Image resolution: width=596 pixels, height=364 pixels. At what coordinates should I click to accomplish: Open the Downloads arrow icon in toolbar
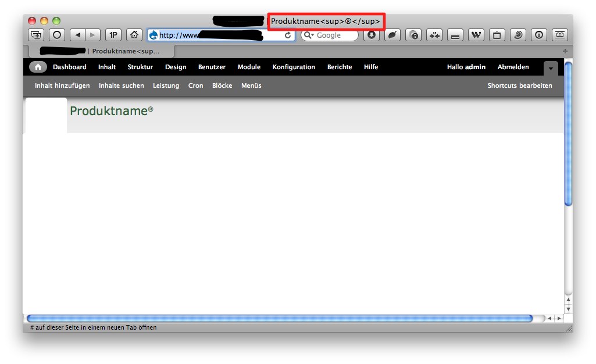[372, 35]
